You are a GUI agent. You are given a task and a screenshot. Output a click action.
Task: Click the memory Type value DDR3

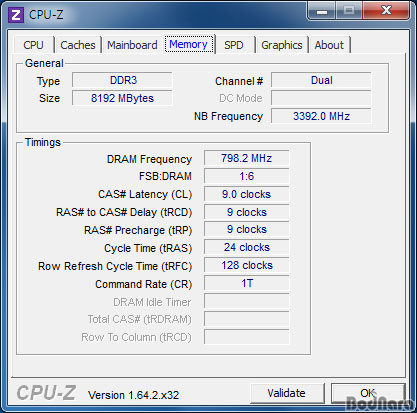122,80
